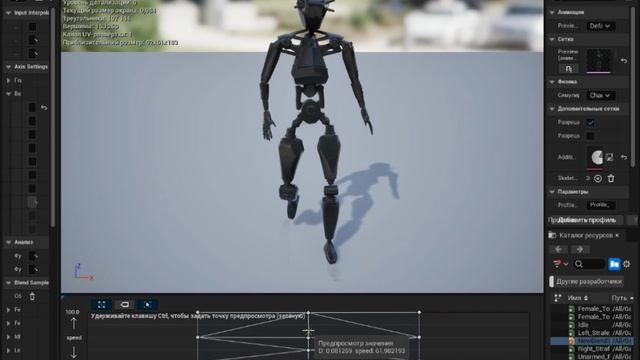This screenshot has height=360, width=640.
Task: Open the Preview animation mode dropdown
Action: pyautogui.click(x=600, y=26)
